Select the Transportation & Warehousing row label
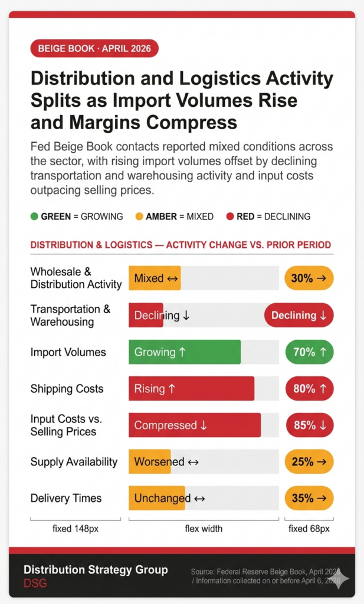This screenshot has height=604, width=364. [70, 316]
